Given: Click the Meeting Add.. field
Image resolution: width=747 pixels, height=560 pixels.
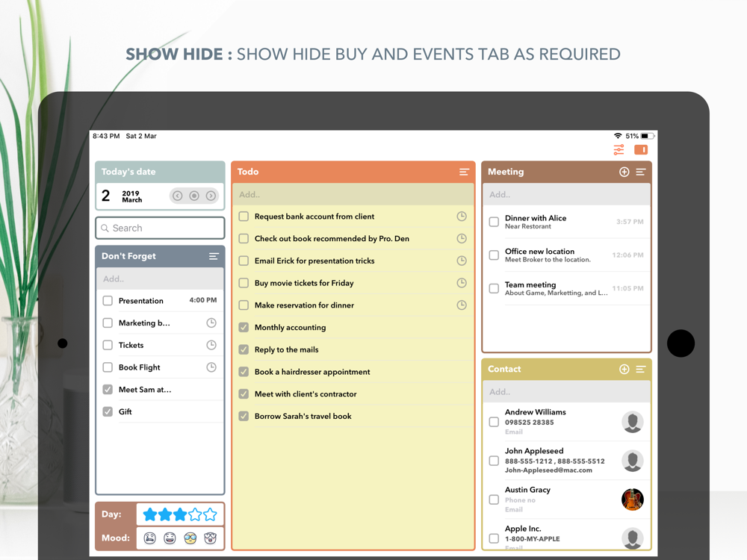Looking at the screenshot, I should 566,194.
